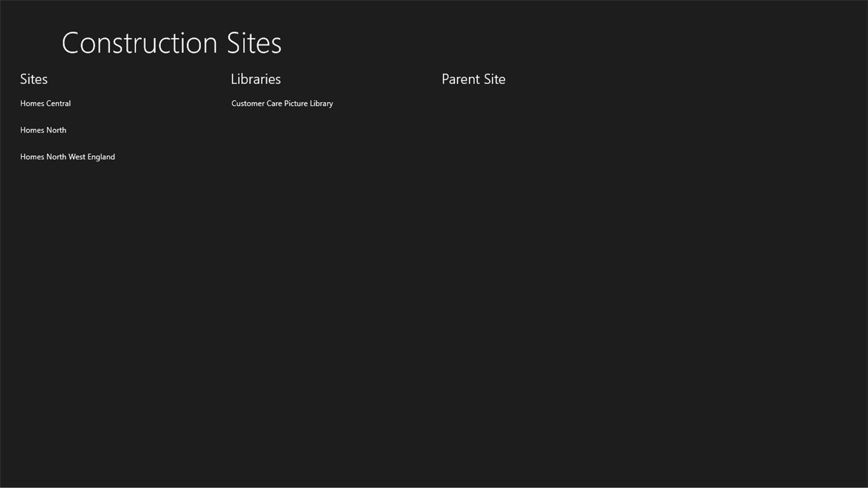Open the Customer Care Picture Library
This screenshot has width=868, height=488.
tap(281, 104)
